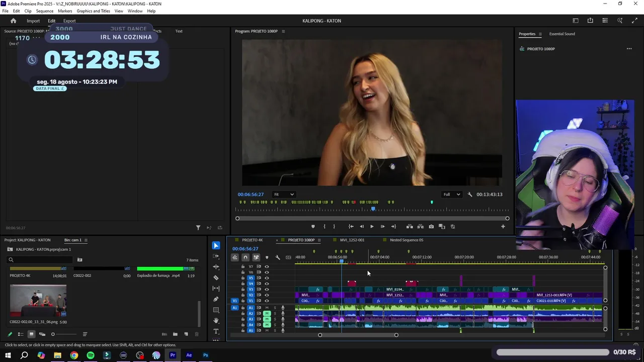Open the Bin cam 1 panel menu

pyautogui.click(x=86, y=240)
